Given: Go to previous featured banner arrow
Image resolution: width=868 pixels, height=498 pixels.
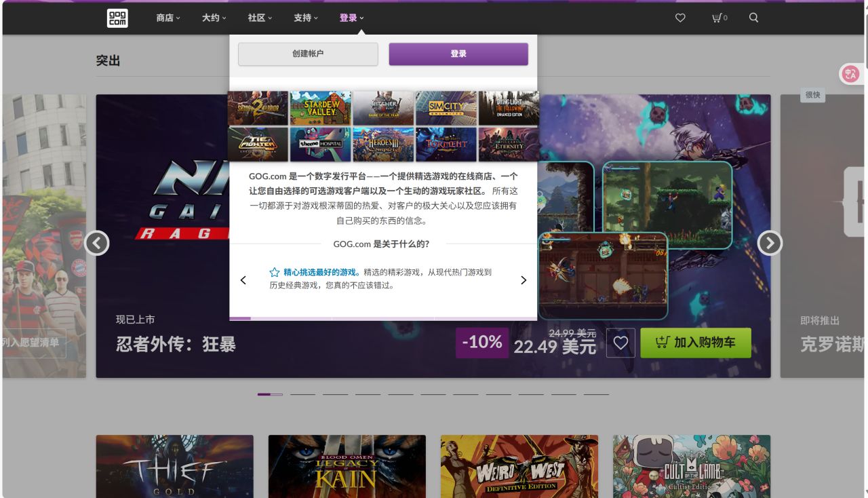Looking at the screenshot, I should [x=97, y=243].
